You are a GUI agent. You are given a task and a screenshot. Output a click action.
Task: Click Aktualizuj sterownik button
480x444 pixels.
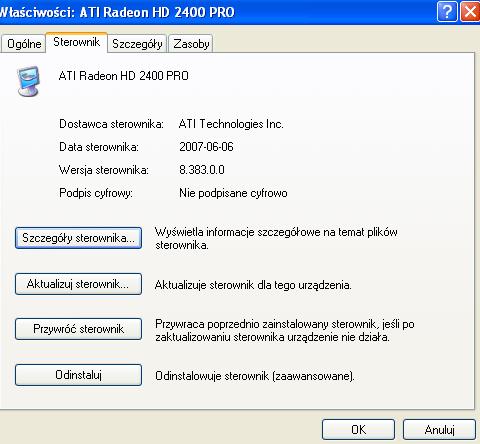pyautogui.click(x=78, y=284)
